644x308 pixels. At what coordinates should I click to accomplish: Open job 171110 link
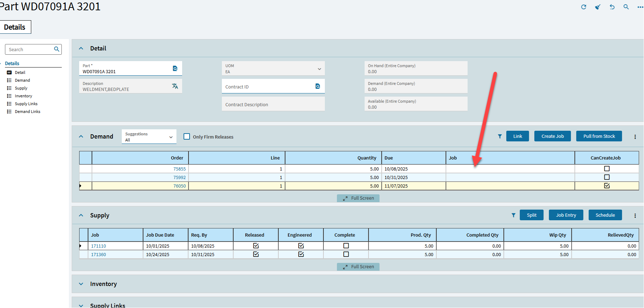coord(98,246)
